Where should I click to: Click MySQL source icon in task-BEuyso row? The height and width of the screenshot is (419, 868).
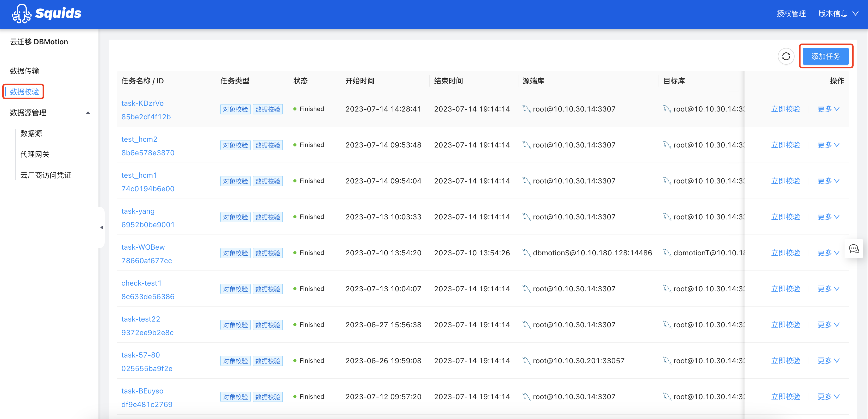coord(526,397)
